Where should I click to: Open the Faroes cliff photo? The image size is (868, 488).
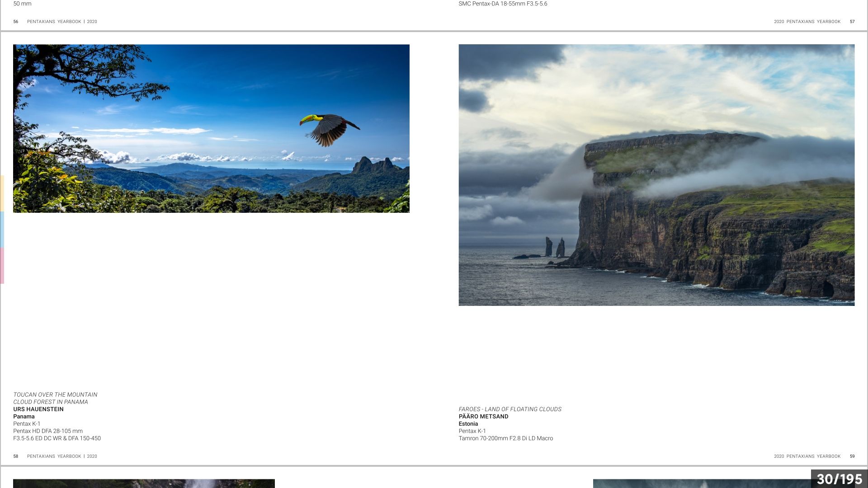coord(656,175)
